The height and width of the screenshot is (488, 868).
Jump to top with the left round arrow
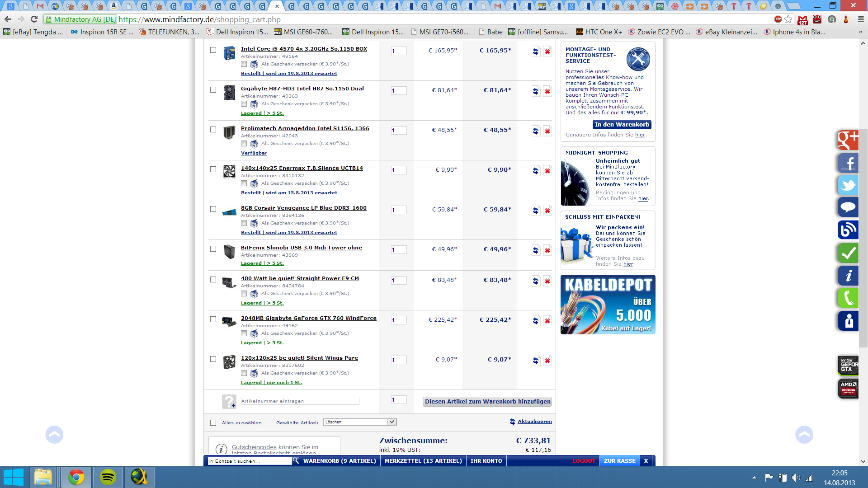click(x=54, y=435)
